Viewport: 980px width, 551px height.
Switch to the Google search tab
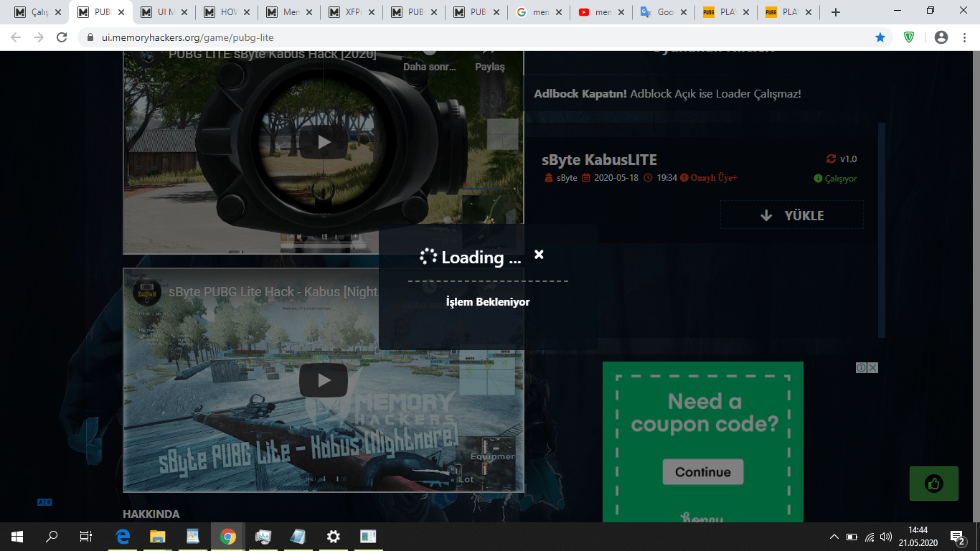point(539,12)
